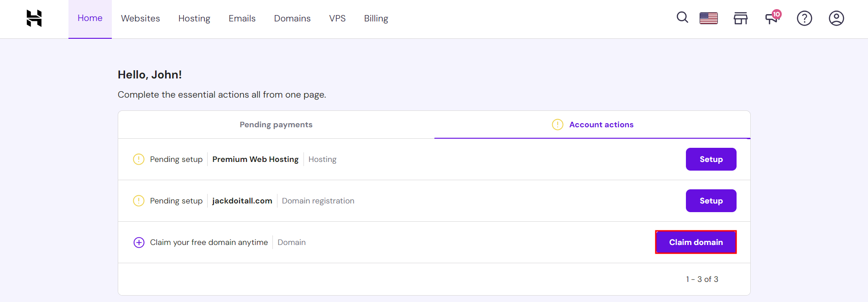This screenshot has height=302, width=868.
Task: Click the Claim domain button
Action: [695, 242]
